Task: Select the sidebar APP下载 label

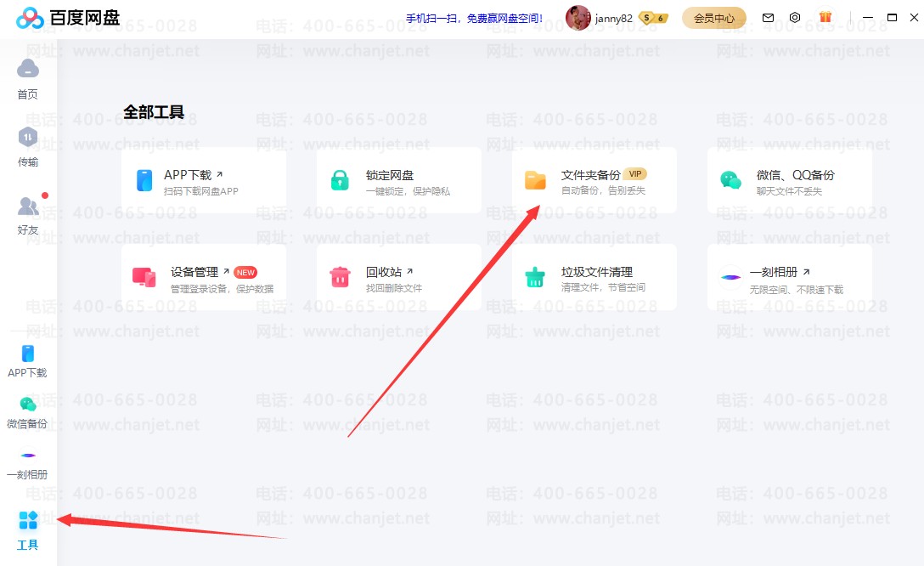Action: pos(28,372)
